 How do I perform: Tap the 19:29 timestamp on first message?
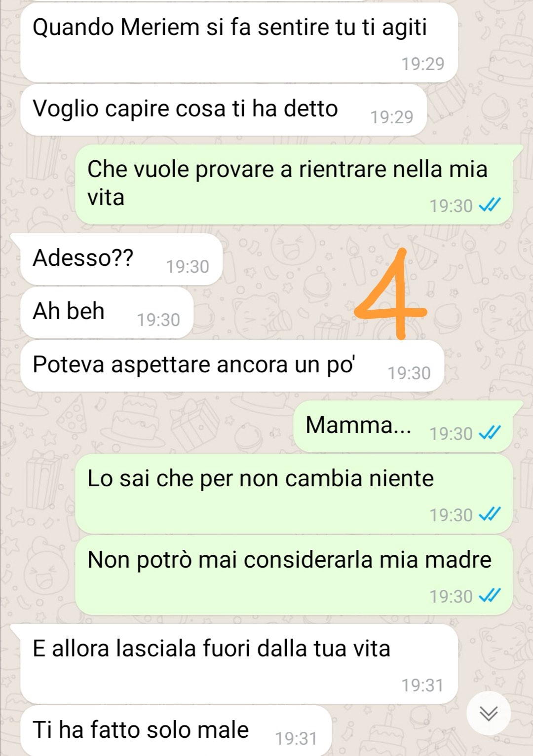pos(422,64)
